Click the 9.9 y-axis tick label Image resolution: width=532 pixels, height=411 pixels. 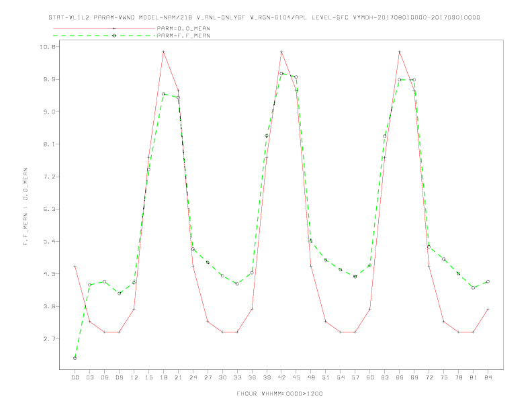click(x=50, y=79)
